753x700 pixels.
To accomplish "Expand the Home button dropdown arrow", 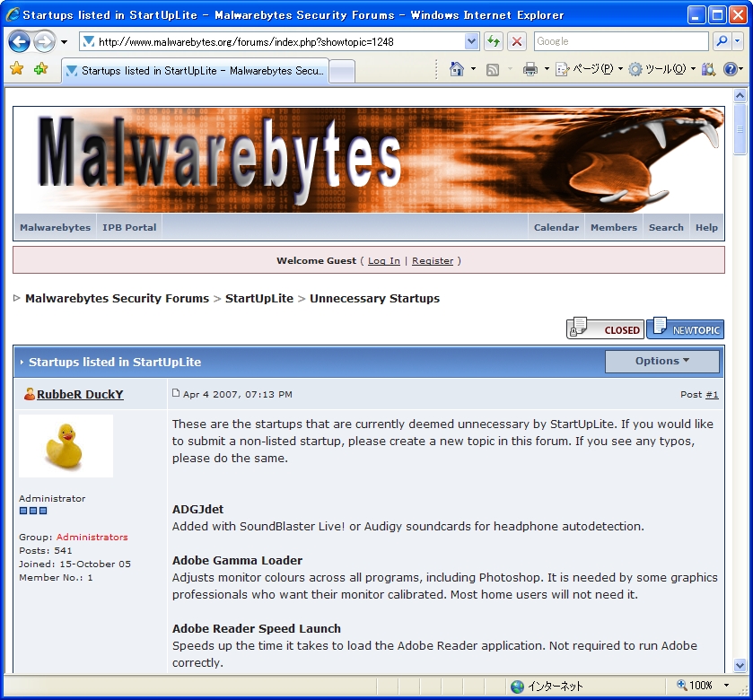I will click(474, 69).
